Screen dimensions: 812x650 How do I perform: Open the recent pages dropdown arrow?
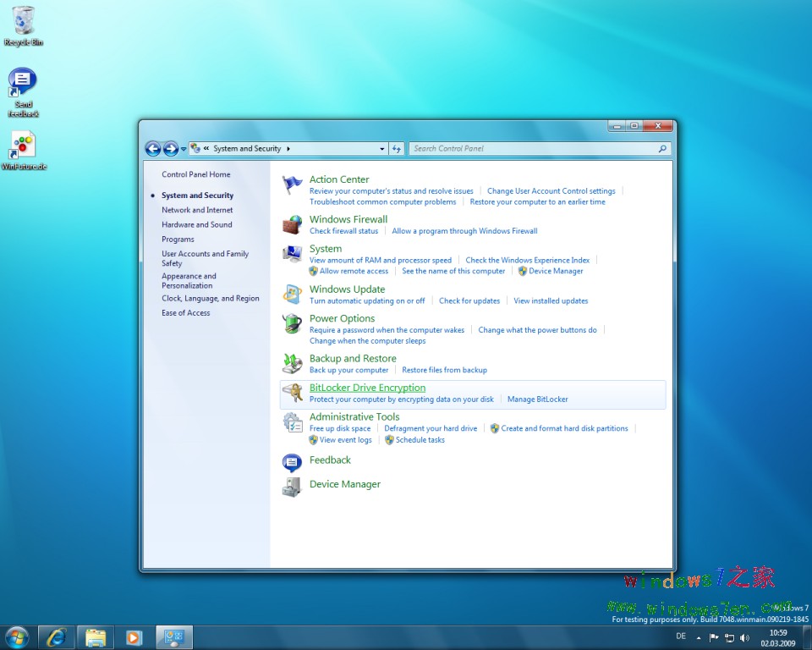coord(184,150)
